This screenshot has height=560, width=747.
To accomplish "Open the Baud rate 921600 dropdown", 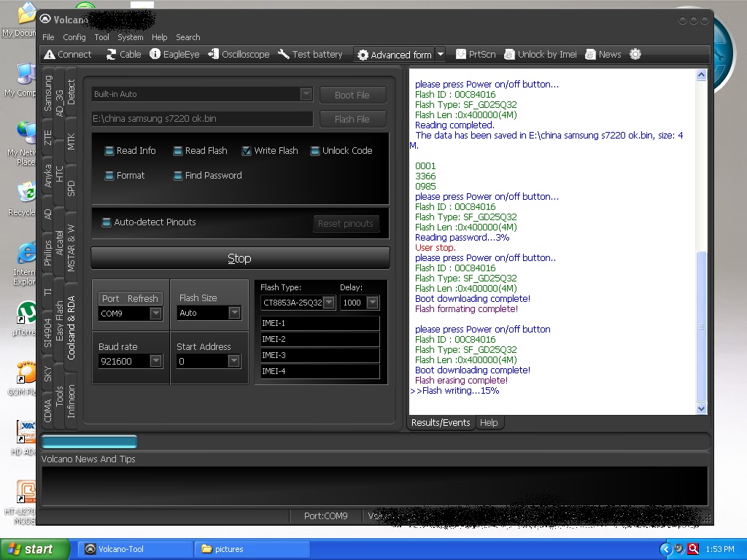I will coord(156,361).
